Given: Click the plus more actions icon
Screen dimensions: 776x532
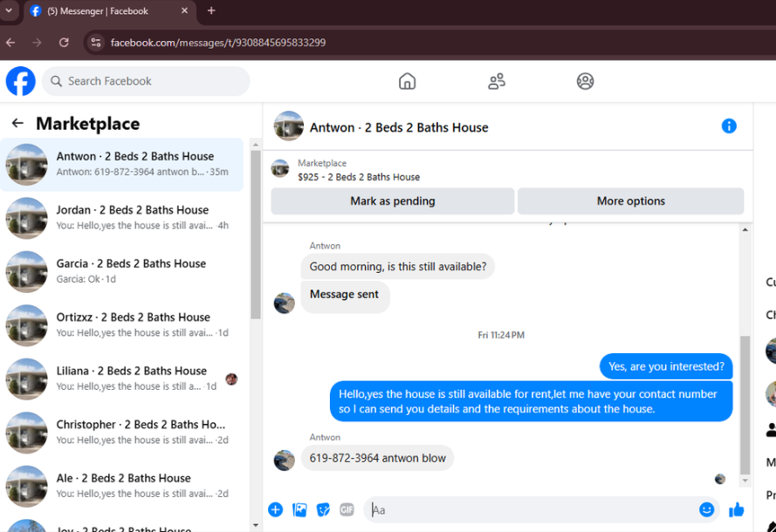Looking at the screenshot, I should pos(276,509).
